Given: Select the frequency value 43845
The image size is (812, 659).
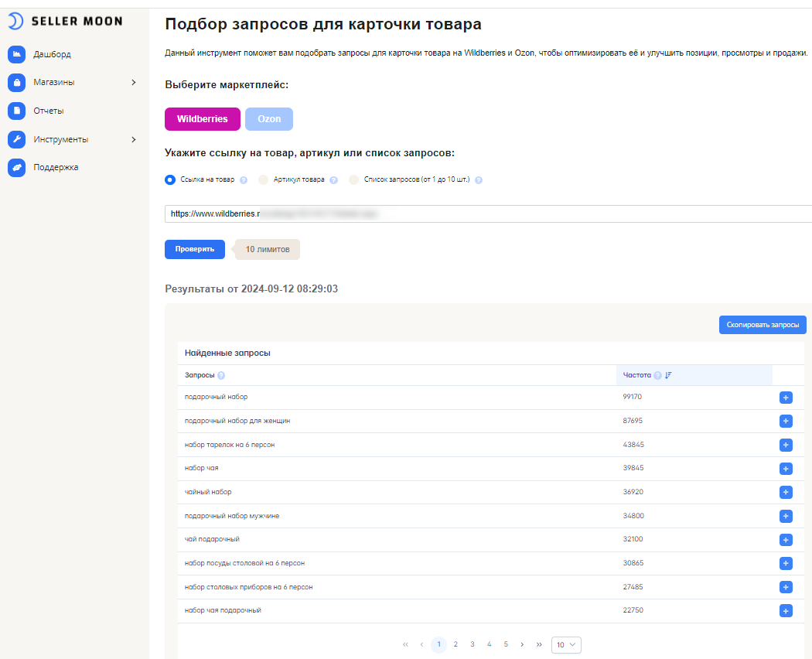Looking at the screenshot, I should 633,445.
